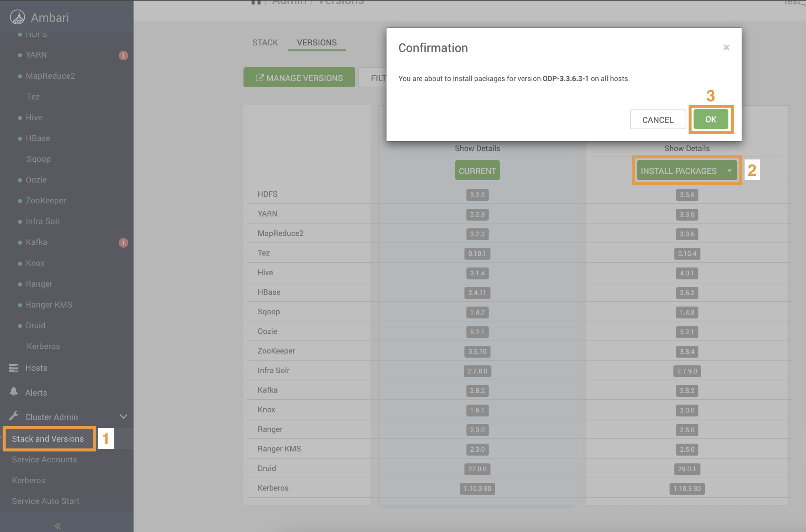The height and width of the screenshot is (532, 806).
Task: Open the MapReduce2 service in sidebar
Action: point(50,76)
